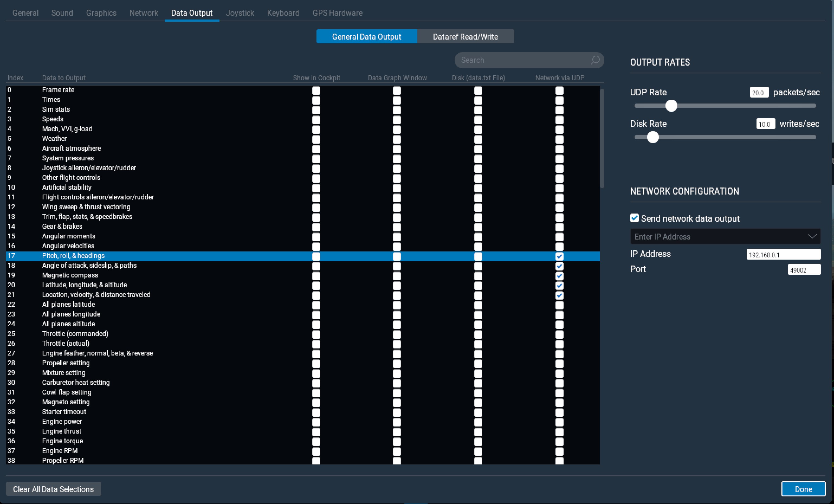Click the data list vertical scrollbar
This screenshot has height=504, width=834.
point(602,138)
